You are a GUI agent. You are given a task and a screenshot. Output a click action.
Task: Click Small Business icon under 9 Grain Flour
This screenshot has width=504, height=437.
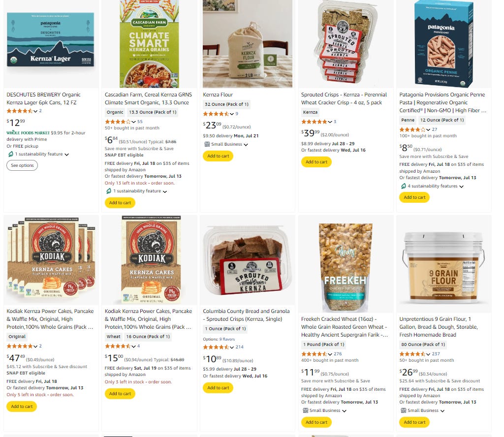tap(404, 410)
